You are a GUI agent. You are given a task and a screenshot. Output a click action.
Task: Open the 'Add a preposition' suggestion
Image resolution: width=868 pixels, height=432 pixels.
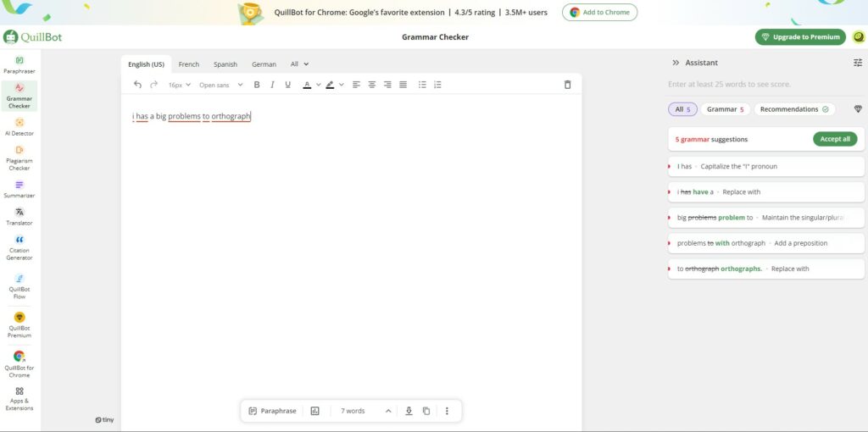766,243
